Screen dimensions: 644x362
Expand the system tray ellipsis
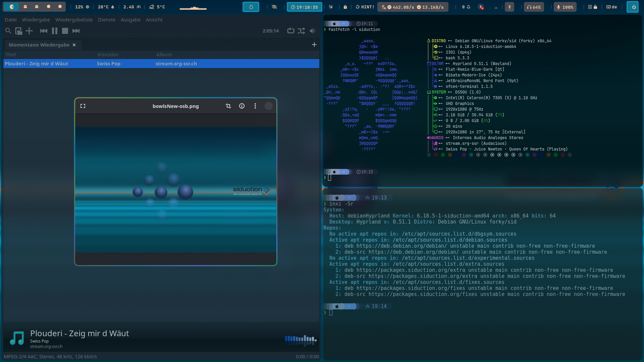496,7
